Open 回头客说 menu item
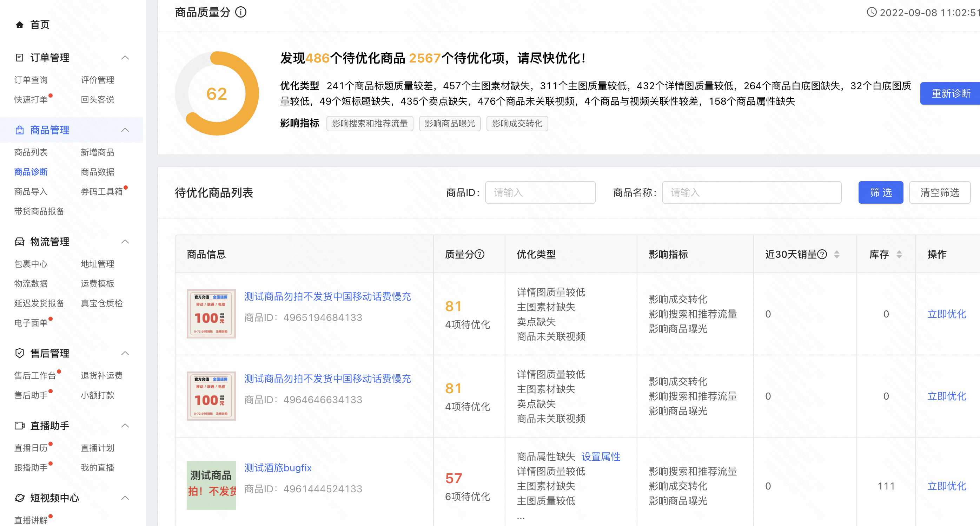This screenshot has height=526, width=980. [97, 100]
